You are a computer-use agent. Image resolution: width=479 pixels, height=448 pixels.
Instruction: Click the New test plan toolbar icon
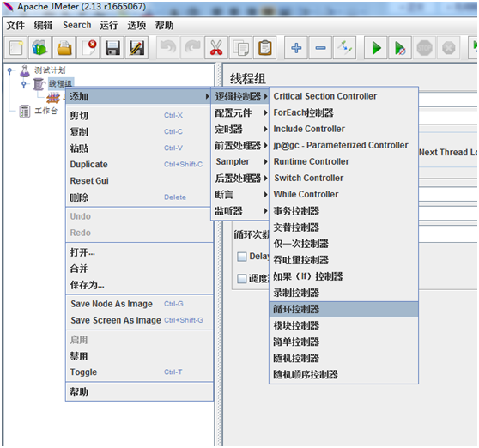[16, 48]
